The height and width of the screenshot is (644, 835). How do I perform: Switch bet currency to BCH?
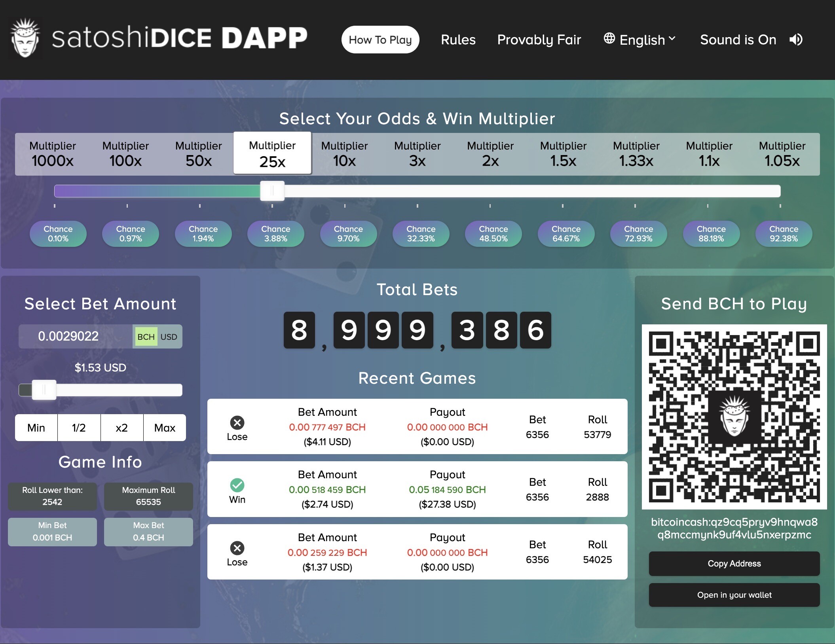coord(146,337)
